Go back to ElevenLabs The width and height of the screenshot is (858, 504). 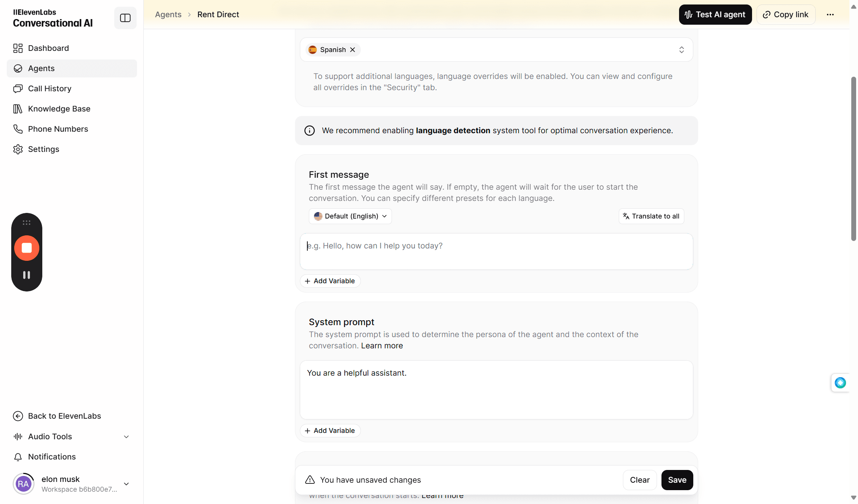72,416
